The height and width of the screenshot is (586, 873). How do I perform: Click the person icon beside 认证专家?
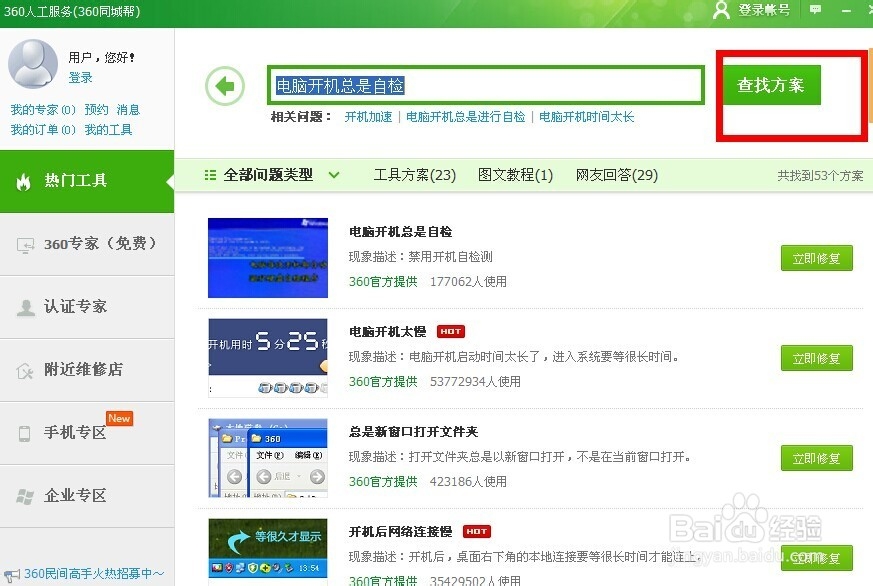(x=26, y=307)
